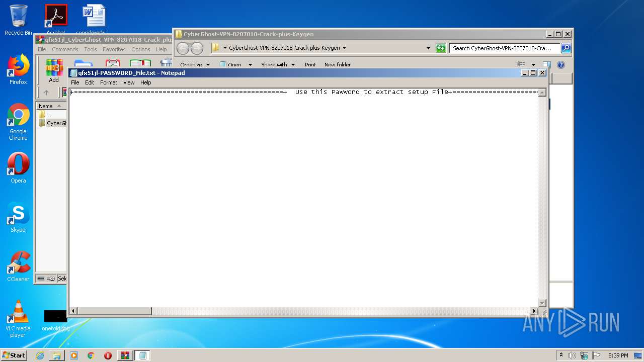Select the parent '..' folder row in WinRAR
The height and width of the screenshot is (362, 644).
(x=51, y=115)
